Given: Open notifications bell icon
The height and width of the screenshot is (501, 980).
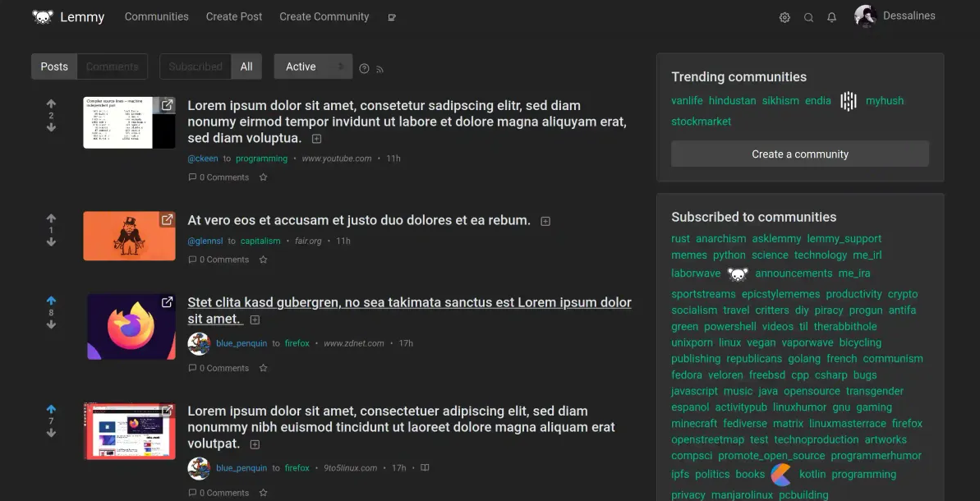Looking at the screenshot, I should click(x=831, y=17).
